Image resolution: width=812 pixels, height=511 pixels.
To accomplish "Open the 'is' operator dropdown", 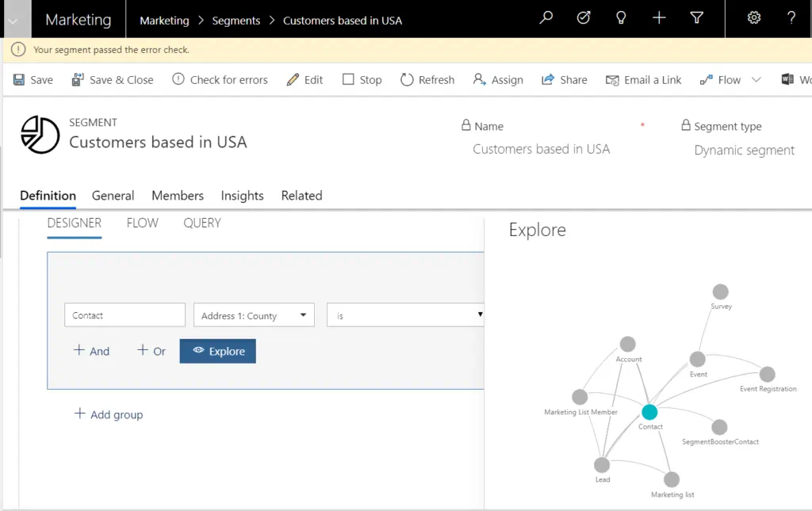I will pos(405,315).
